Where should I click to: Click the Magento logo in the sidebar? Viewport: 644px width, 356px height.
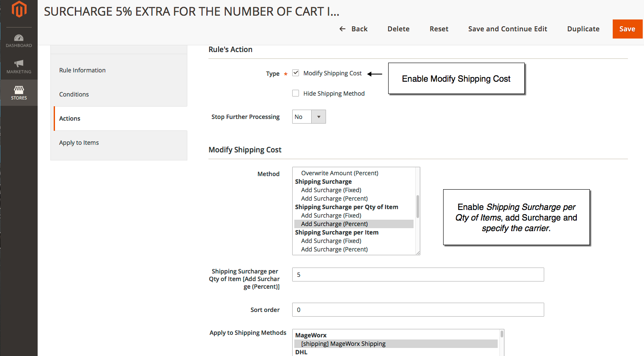(19, 9)
